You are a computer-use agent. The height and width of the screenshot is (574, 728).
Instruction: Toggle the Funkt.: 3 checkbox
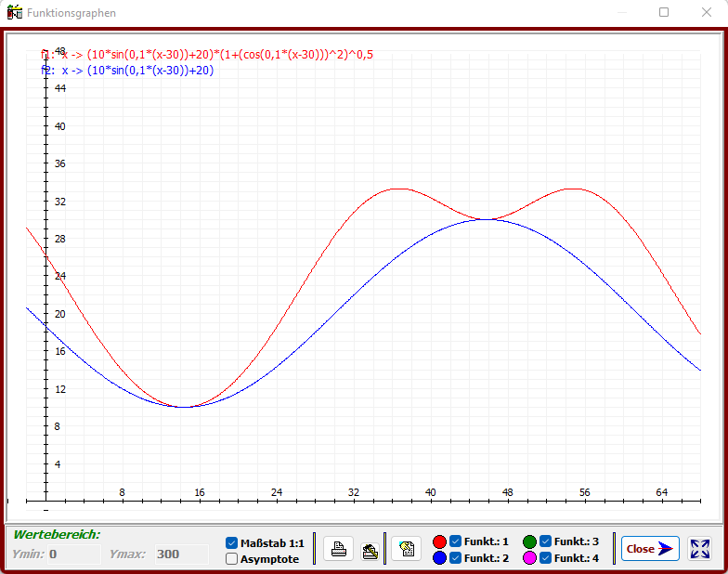pos(546,541)
